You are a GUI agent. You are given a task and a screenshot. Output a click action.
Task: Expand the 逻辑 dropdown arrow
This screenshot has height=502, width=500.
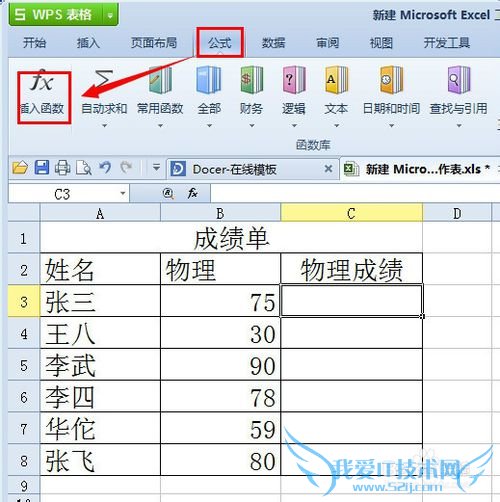pyautogui.click(x=294, y=126)
